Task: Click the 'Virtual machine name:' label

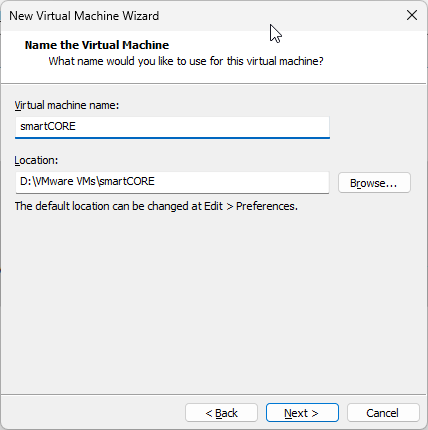Action: click(x=67, y=105)
